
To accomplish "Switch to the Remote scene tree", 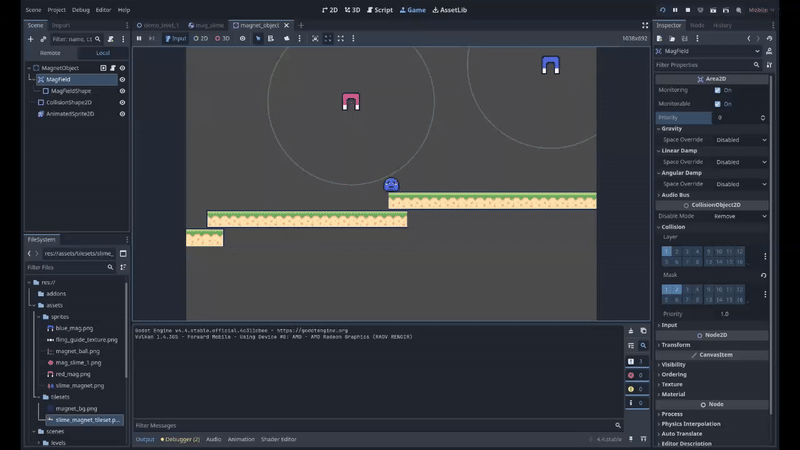I will click(x=50, y=53).
